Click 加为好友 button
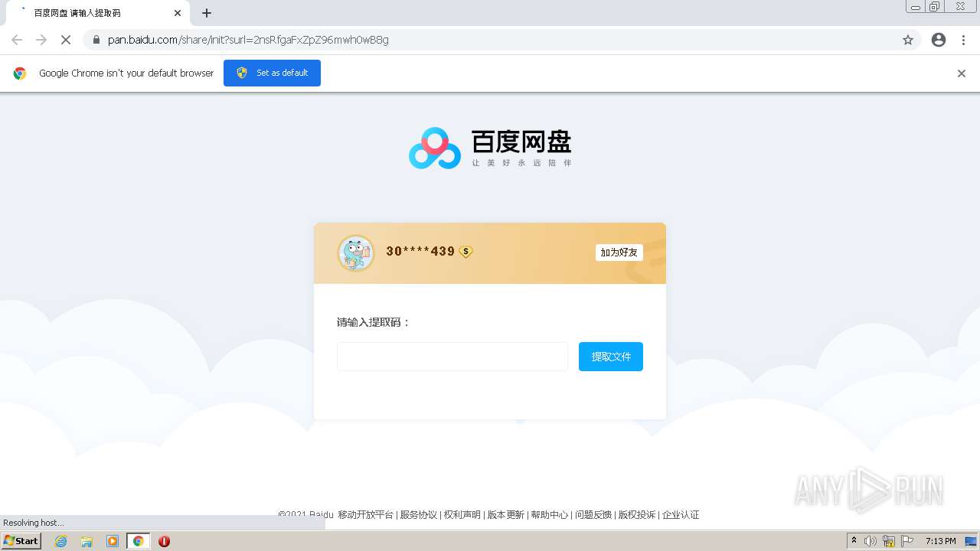Image resolution: width=980 pixels, height=551 pixels. click(x=619, y=253)
